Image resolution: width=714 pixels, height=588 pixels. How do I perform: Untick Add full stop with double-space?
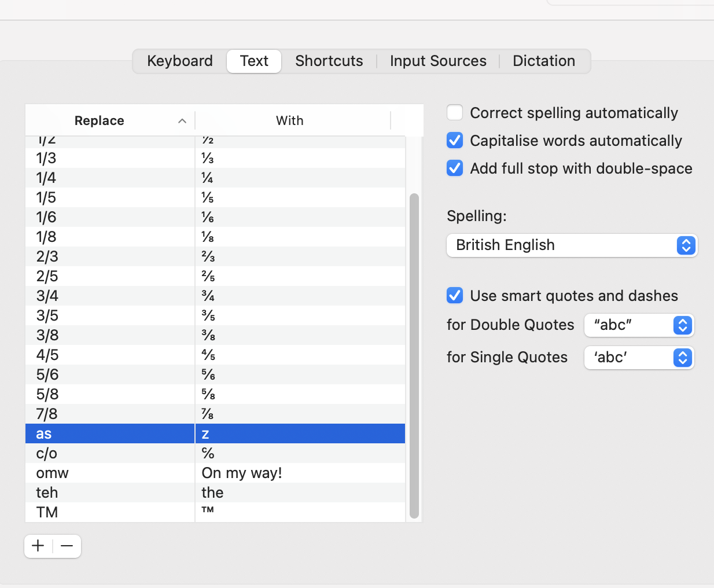[455, 168]
